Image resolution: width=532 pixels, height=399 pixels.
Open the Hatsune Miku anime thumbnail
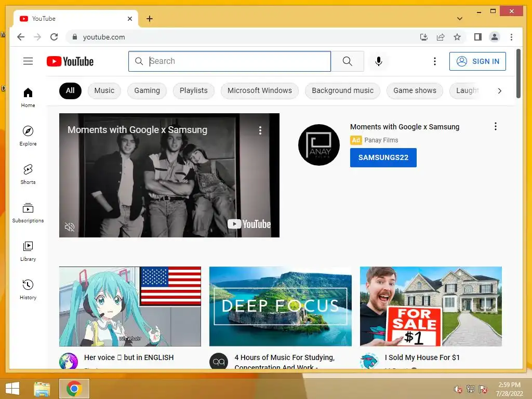pos(130,307)
